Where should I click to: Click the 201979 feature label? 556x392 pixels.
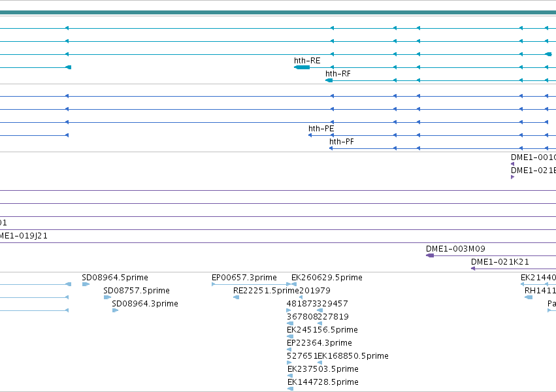click(x=315, y=291)
